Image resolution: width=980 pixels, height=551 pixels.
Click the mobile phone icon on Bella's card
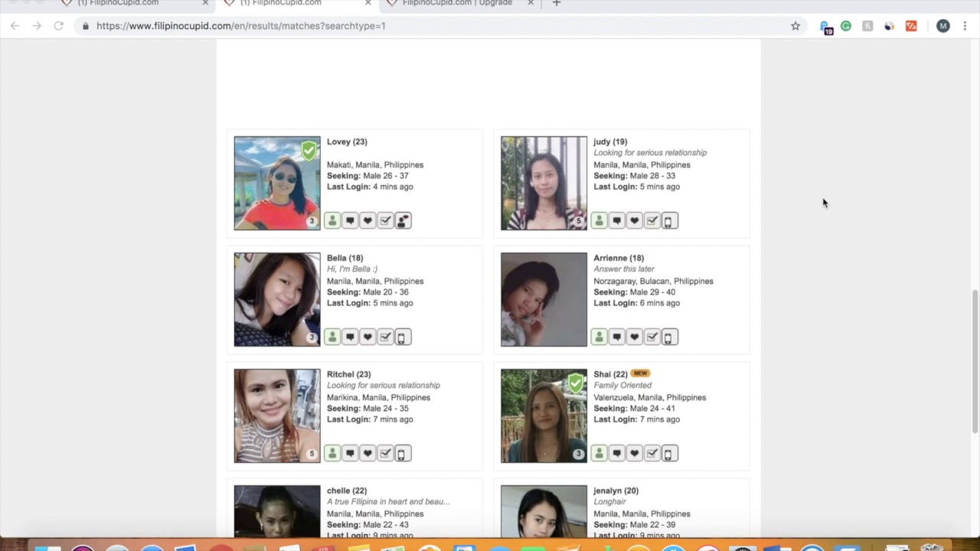403,337
